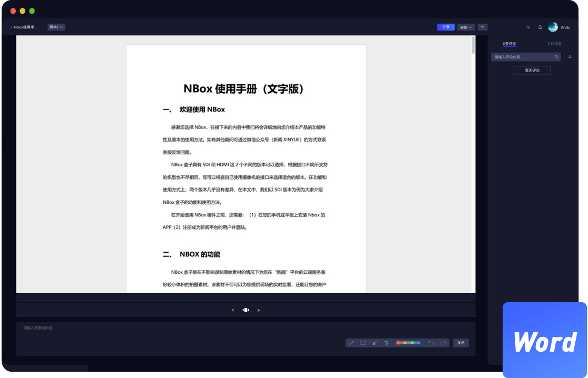Select the arrow annotation tool
The image size is (588, 378).
click(375, 343)
